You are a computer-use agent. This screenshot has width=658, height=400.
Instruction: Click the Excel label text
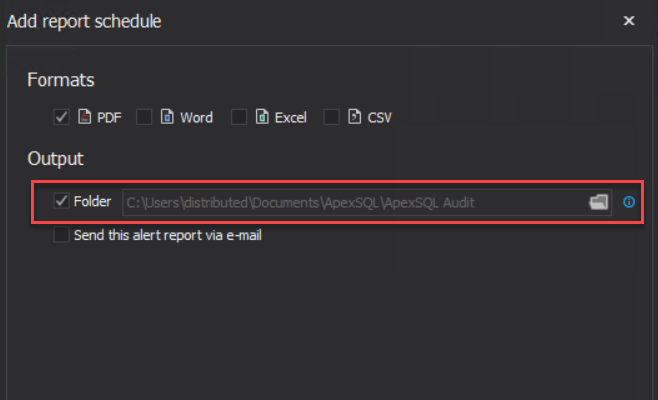pos(290,118)
